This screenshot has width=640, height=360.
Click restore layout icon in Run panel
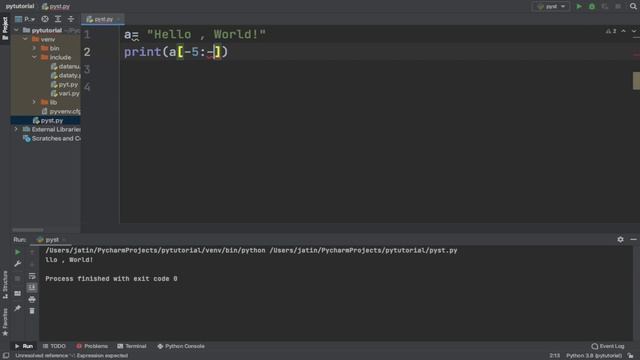coord(18,293)
